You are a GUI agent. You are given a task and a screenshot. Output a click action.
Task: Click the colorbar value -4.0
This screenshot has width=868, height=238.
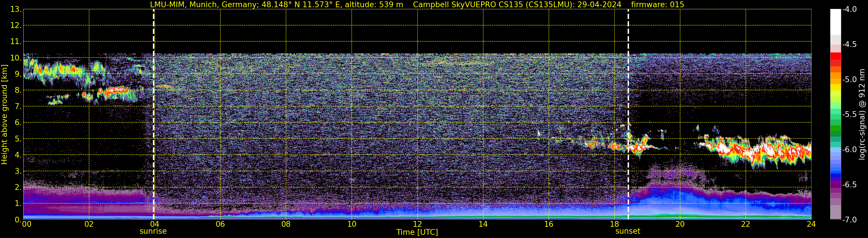pos(849,9)
